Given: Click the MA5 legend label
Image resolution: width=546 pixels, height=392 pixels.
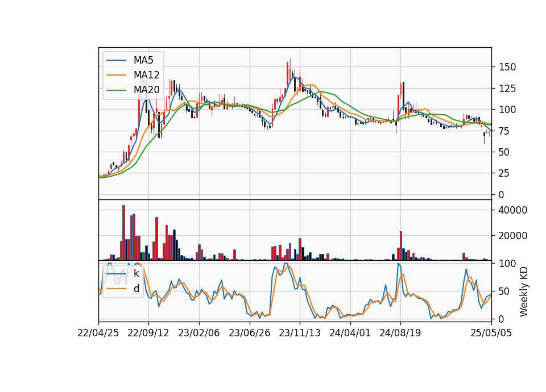Looking at the screenshot, I should tap(143, 60).
